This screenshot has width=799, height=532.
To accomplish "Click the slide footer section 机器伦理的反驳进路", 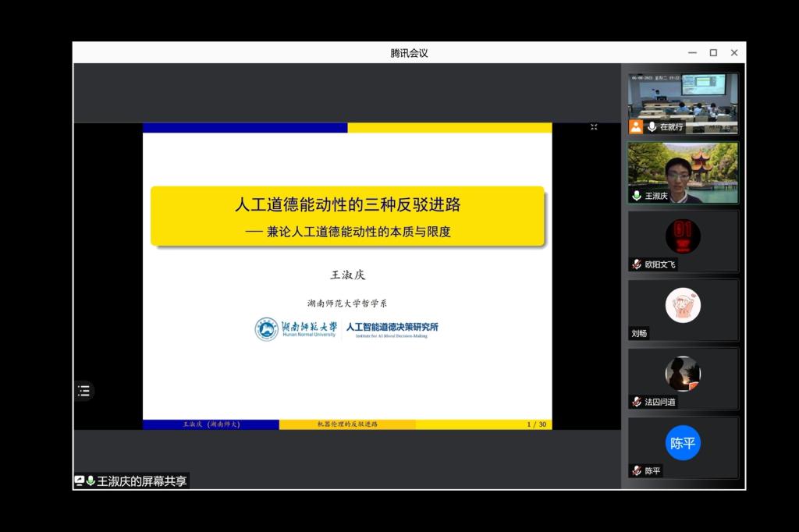I will [x=346, y=424].
